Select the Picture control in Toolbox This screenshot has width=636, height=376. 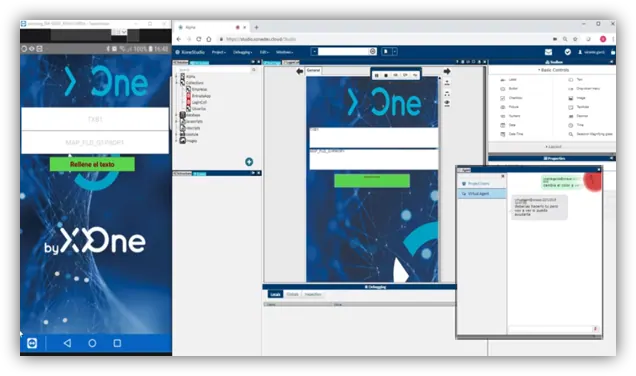pyautogui.click(x=509, y=107)
